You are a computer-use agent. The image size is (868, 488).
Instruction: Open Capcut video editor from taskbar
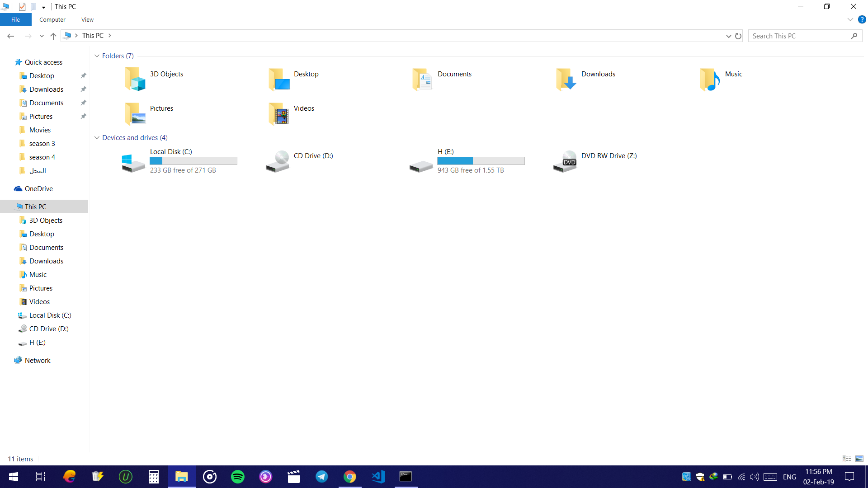tap(294, 476)
